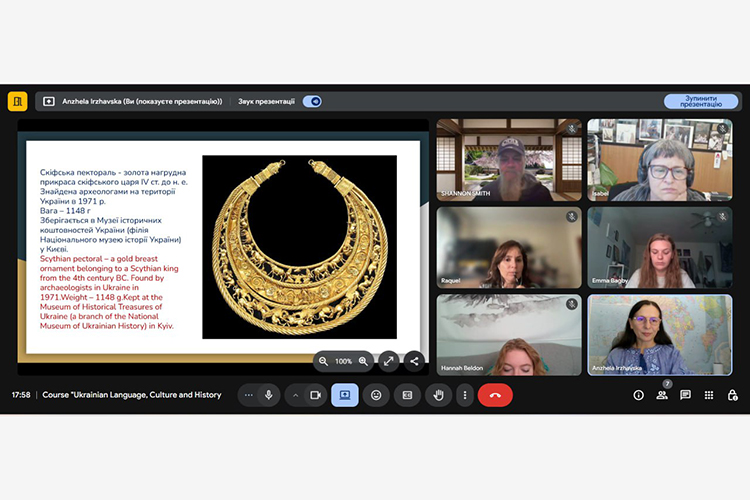Image resolution: width=750 pixels, height=500 pixels.
Task: Expand camera video settings arrow
Action: coord(295,395)
